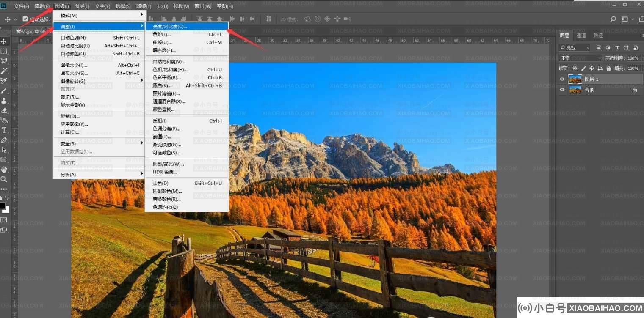Choose 曲线(U)... menu item
Screen dimensions: 644x318
(x=187, y=42)
